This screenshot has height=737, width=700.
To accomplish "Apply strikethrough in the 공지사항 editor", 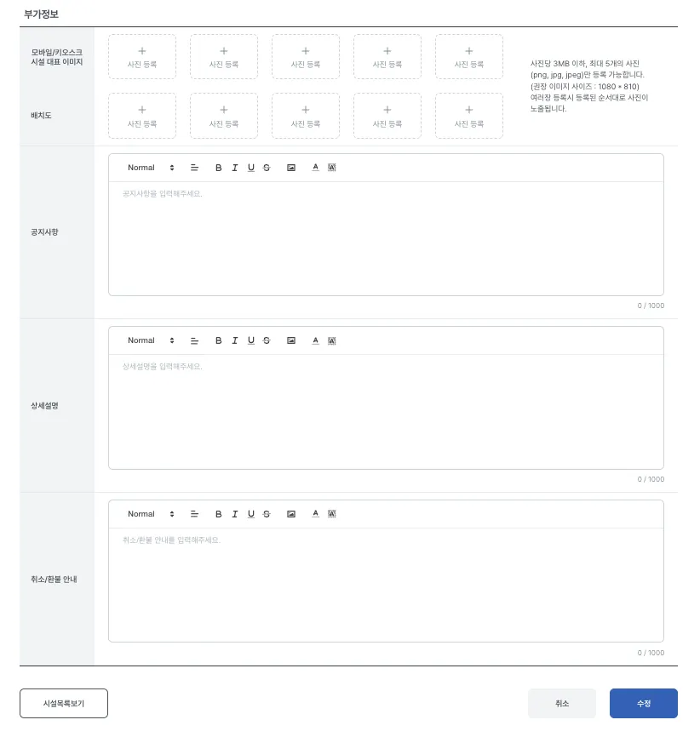I will point(267,168).
